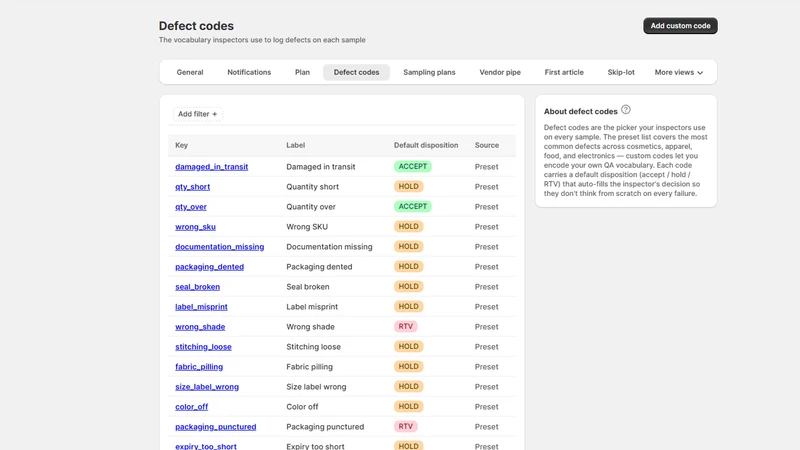Open the packaging_dented code link
Image resolution: width=800 pixels, height=450 pixels.
209,267
